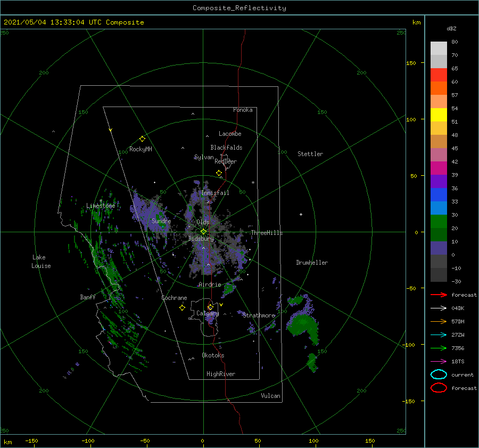Click the Airdrie label
Screen dimensions: 479x448
tap(210, 284)
